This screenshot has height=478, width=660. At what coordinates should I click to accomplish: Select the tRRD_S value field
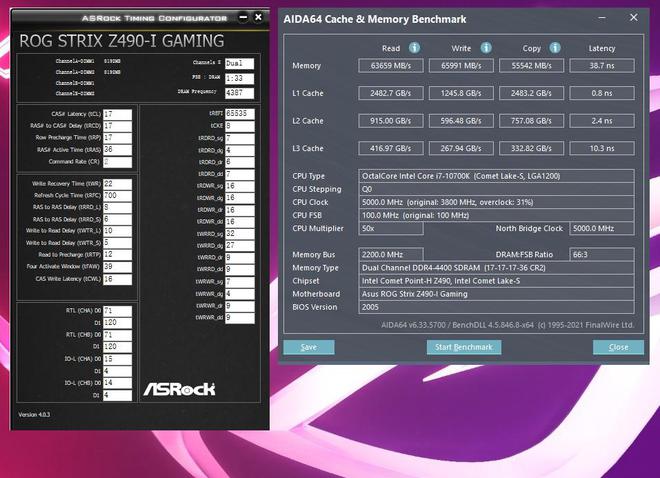tap(117, 219)
